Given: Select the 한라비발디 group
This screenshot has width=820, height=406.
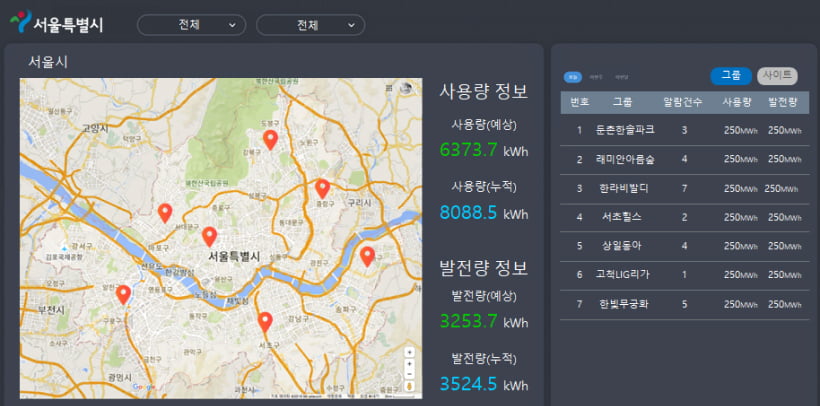Looking at the screenshot, I should click(624, 188).
